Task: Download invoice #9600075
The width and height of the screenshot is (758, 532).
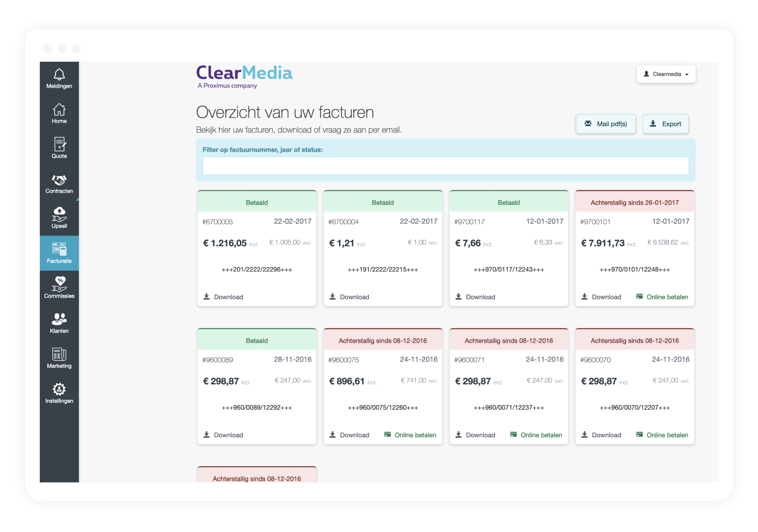Action: pyautogui.click(x=349, y=435)
